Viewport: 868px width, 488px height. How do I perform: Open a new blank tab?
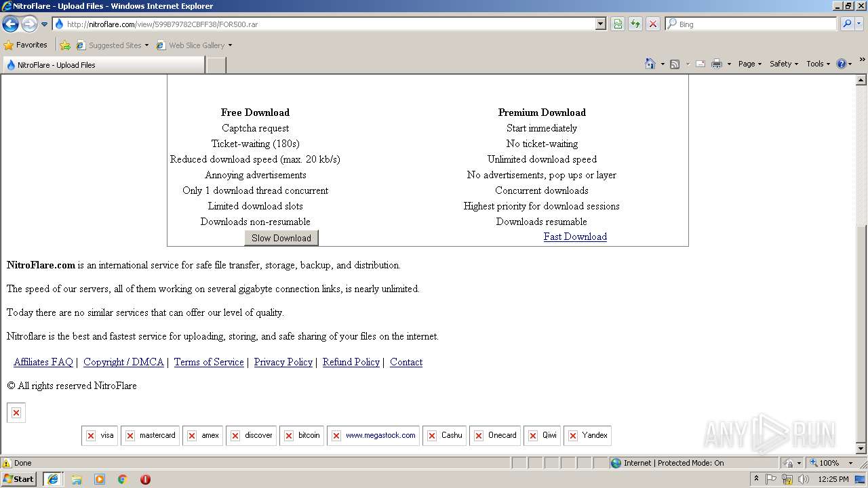[216, 65]
